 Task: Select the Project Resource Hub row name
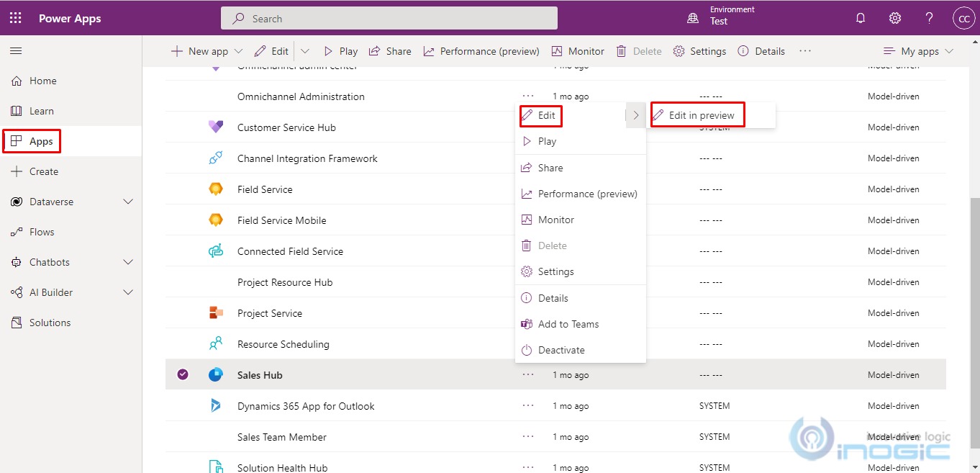[285, 282]
